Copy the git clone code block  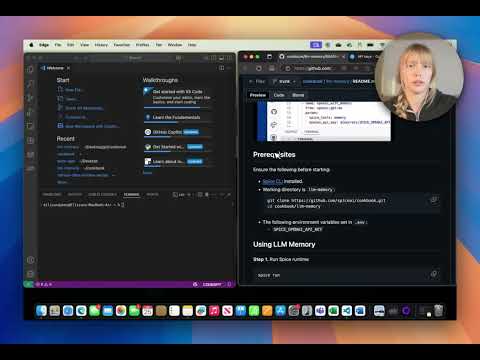tap(434, 200)
